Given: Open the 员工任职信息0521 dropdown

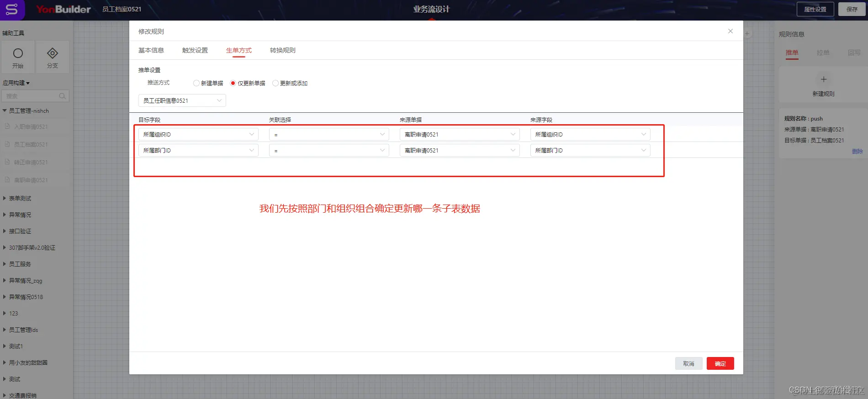Looking at the screenshot, I should coord(182,100).
